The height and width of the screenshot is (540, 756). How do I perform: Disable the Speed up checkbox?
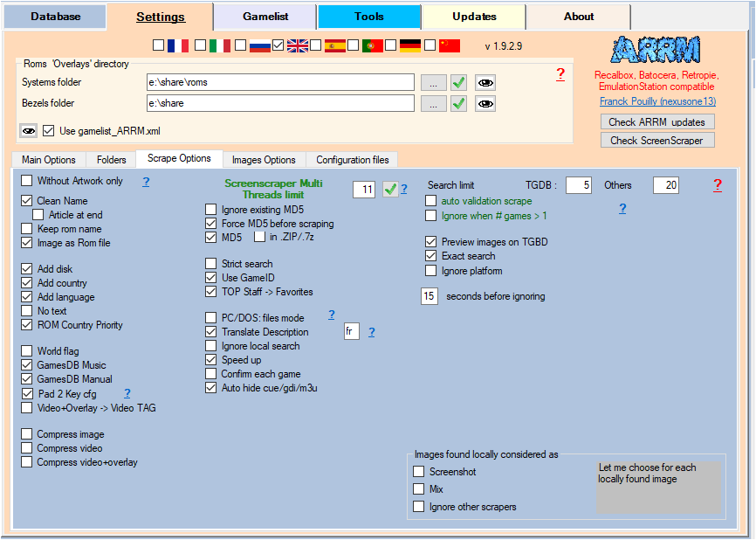click(x=211, y=359)
